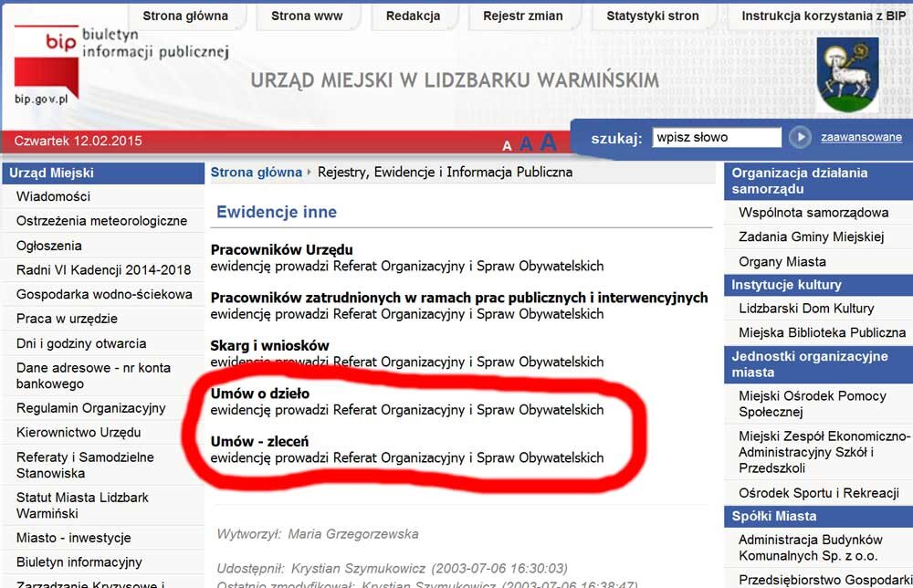Click the Skarg i wniosków entry heading

tap(269, 346)
